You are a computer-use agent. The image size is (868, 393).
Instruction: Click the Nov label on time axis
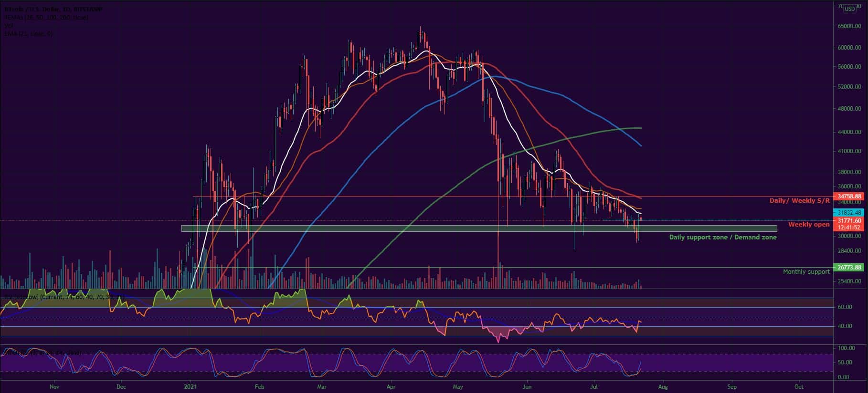click(x=54, y=387)
